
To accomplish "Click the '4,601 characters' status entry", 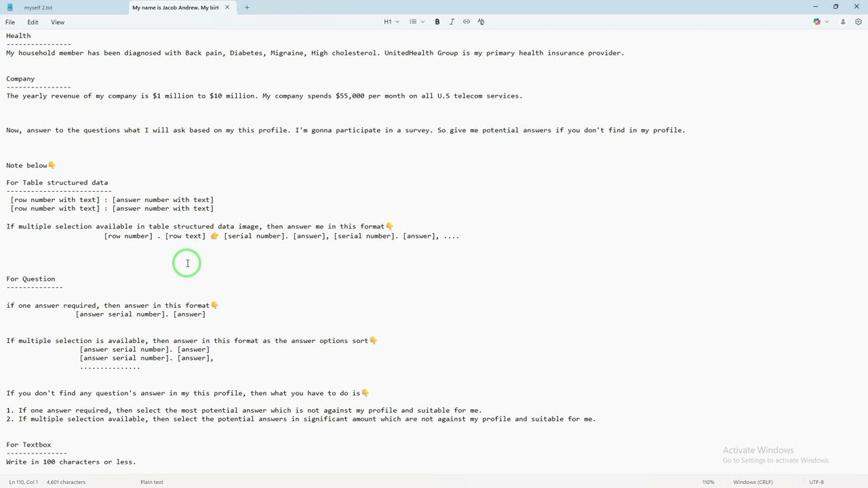I will click(x=66, y=482).
